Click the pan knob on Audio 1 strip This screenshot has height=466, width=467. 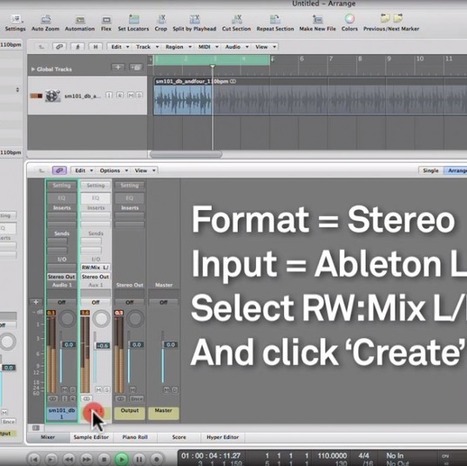(67, 319)
